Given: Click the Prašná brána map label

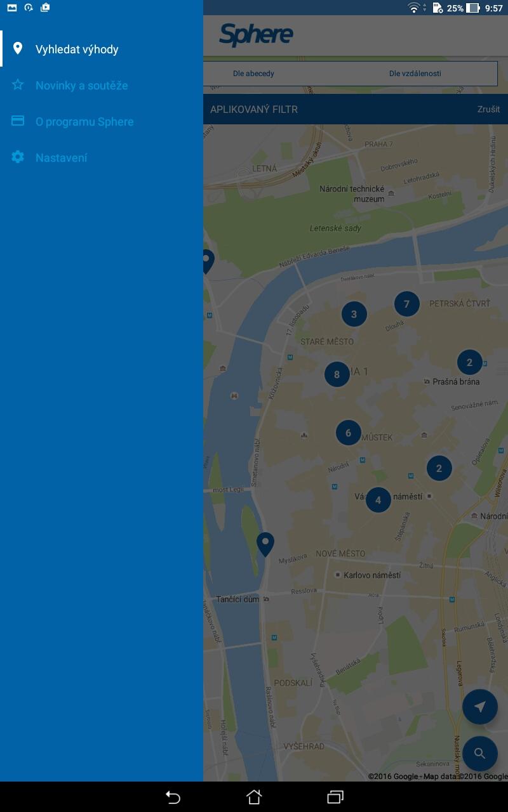Looking at the screenshot, I should pos(456,382).
